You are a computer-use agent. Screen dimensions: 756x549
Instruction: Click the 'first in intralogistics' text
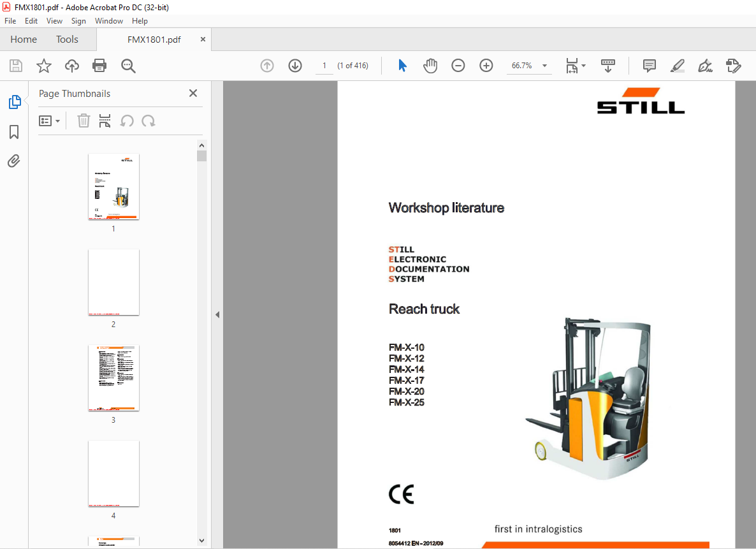[538, 529]
